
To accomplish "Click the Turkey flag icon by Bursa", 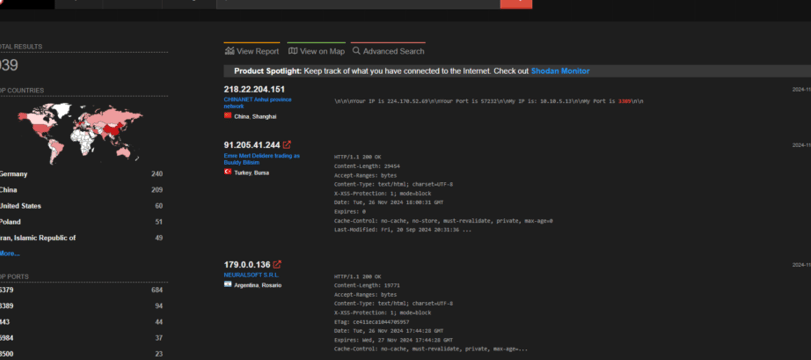I will pyautogui.click(x=228, y=172).
